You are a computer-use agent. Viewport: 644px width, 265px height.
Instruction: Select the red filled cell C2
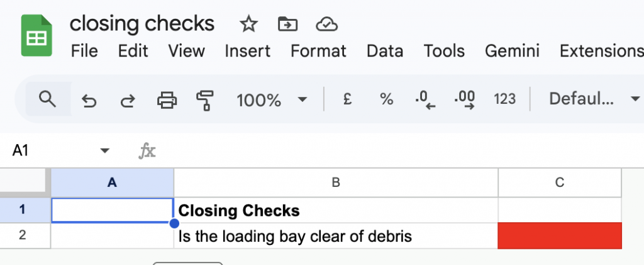559,236
